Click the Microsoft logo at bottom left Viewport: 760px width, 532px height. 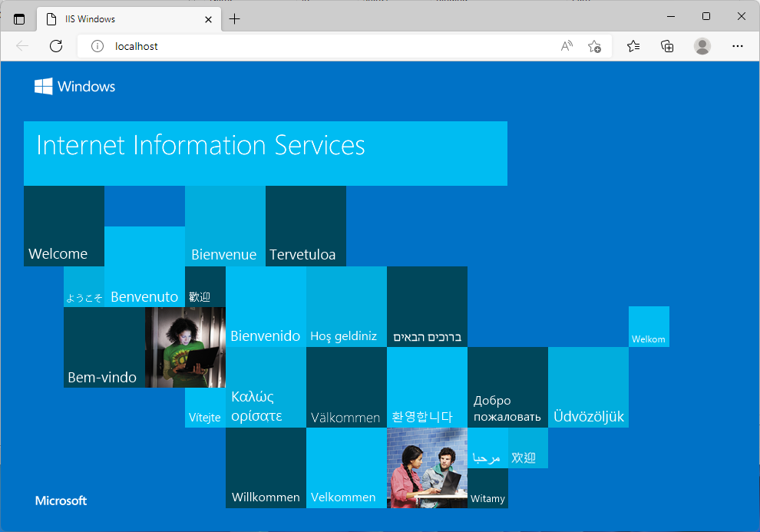pyautogui.click(x=61, y=501)
